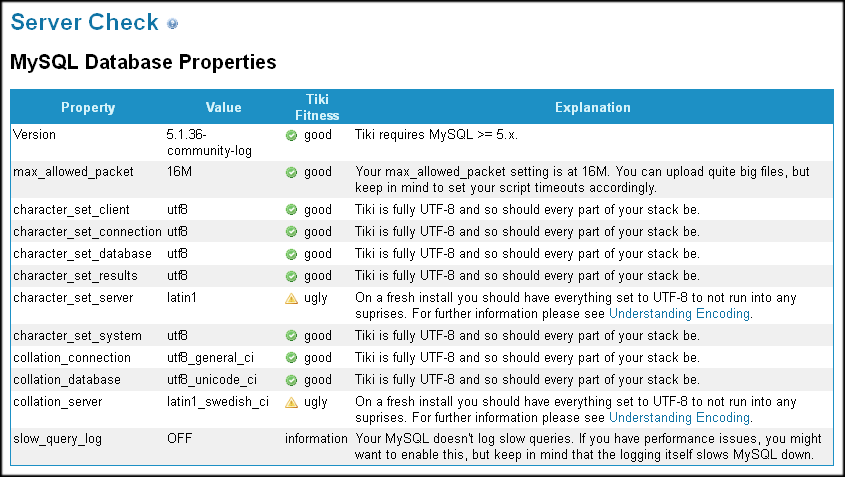Click the green icon for character_set_system
Viewport: 845px width, 477px height.
291,336
